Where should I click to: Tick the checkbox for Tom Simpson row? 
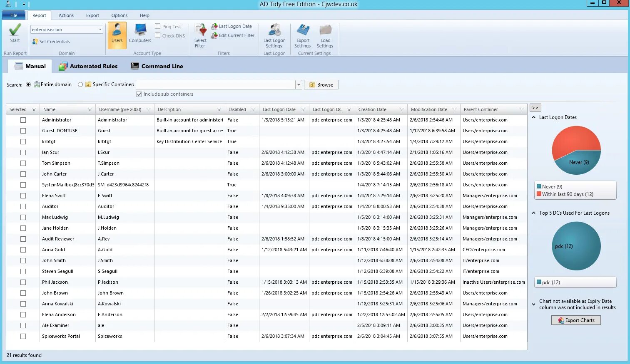click(x=23, y=163)
